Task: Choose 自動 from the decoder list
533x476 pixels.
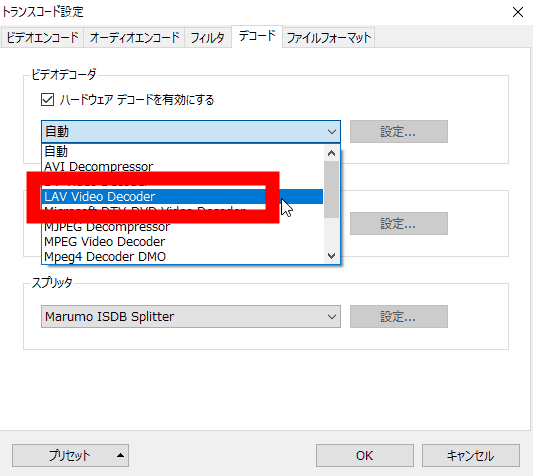Action: [182, 151]
